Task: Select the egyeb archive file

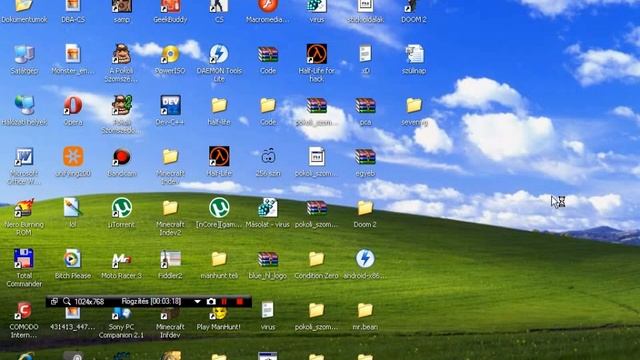Action: [x=365, y=157]
